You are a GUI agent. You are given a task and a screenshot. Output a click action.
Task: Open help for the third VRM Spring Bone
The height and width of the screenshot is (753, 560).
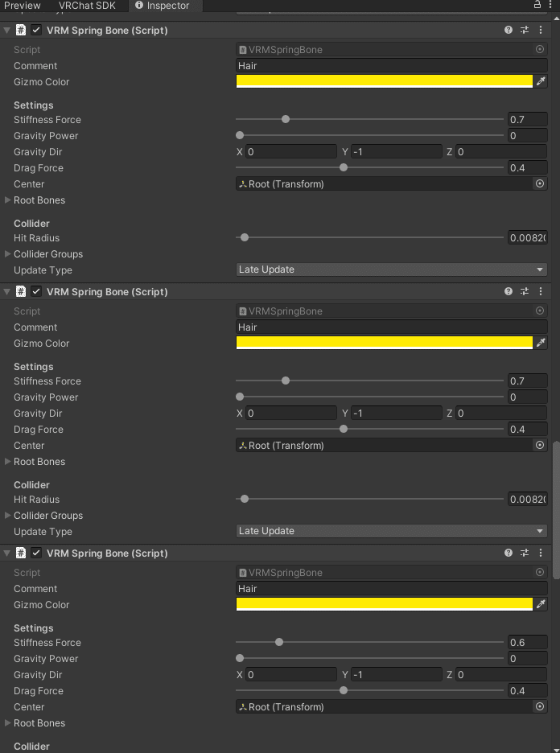point(509,553)
